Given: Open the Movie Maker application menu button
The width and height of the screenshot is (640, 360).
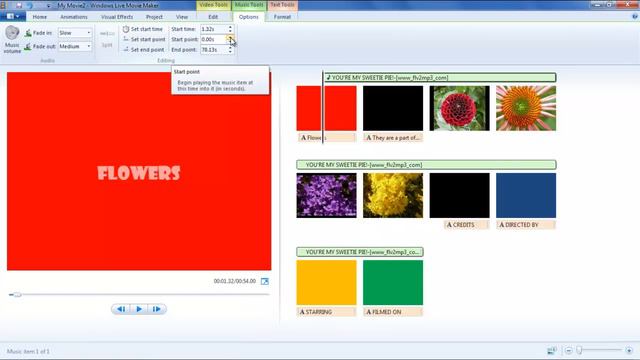Looking at the screenshot, I should pos(13,16).
